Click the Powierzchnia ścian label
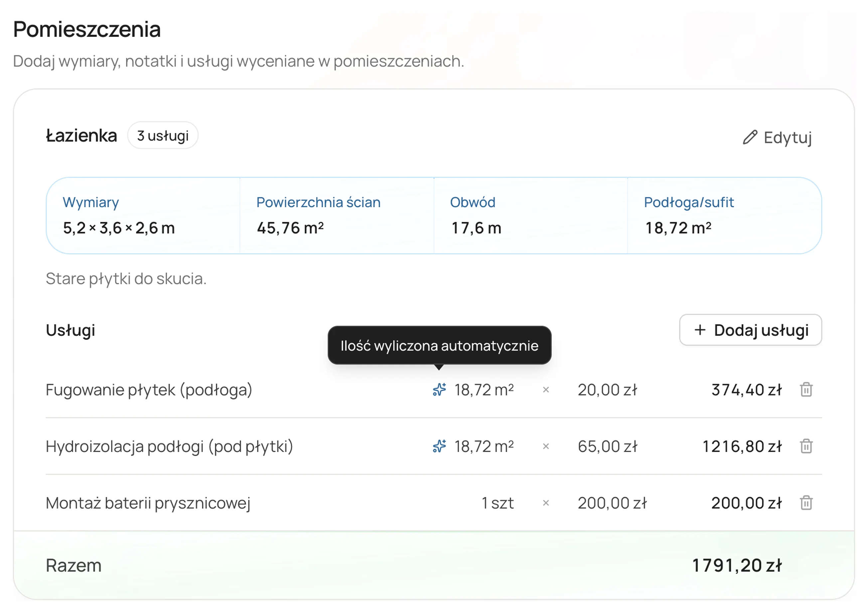This screenshot has width=868, height=613. click(318, 202)
